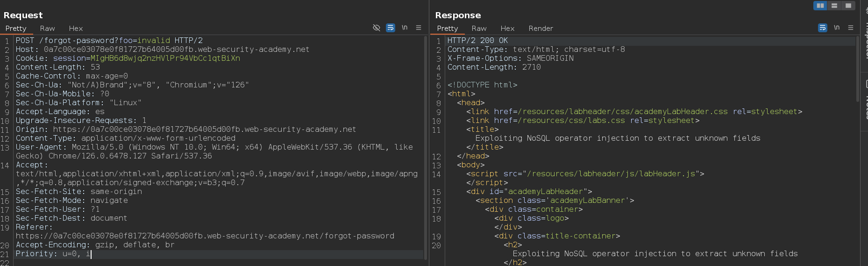Click the Upgrade-Insecure-Requests header
This screenshot has height=266, width=868.
coord(81,121)
